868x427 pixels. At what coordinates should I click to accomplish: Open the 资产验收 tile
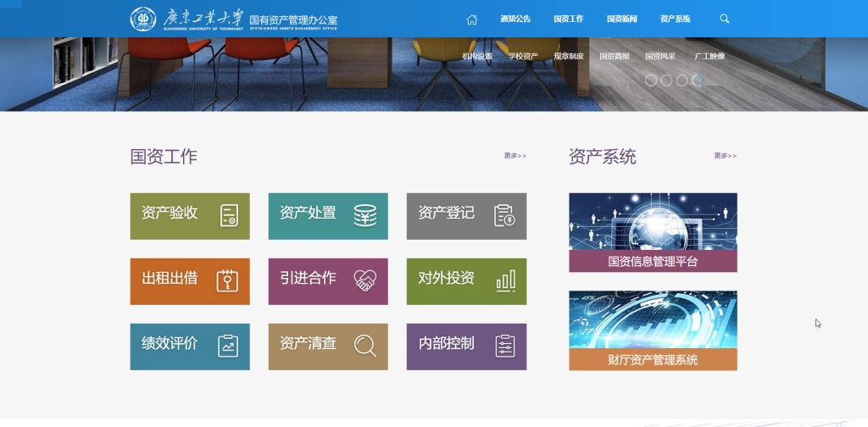pyautogui.click(x=190, y=215)
